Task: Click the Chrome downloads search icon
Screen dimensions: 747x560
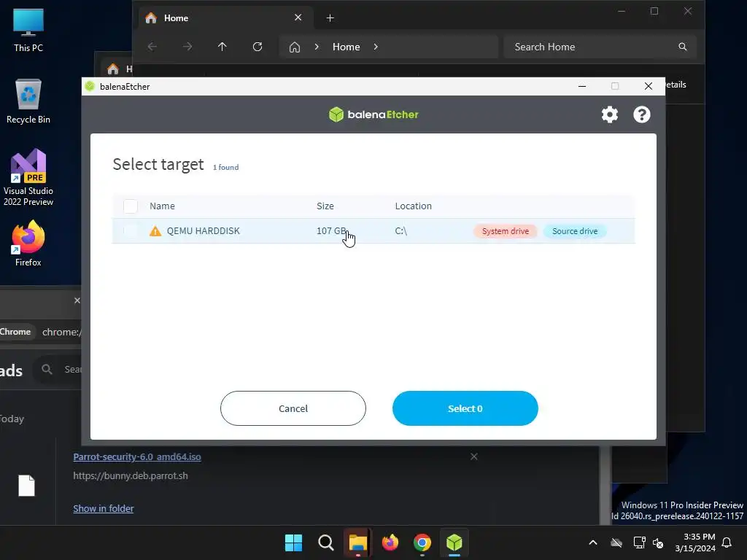Action: 47,369
